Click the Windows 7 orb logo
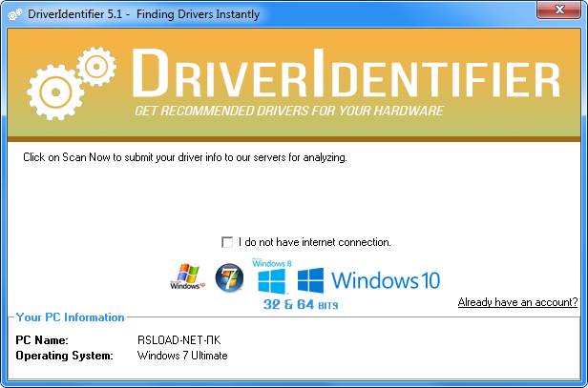This screenshot has width=588, height=388. coord(229,278)
